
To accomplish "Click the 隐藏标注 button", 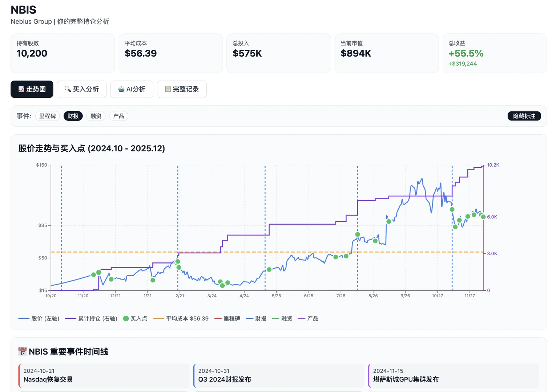I will 524,116.
